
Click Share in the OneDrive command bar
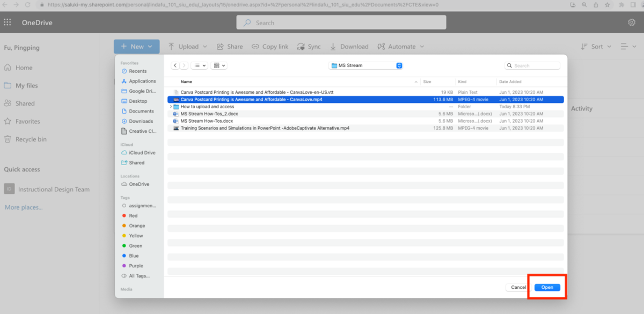(230, 47)
